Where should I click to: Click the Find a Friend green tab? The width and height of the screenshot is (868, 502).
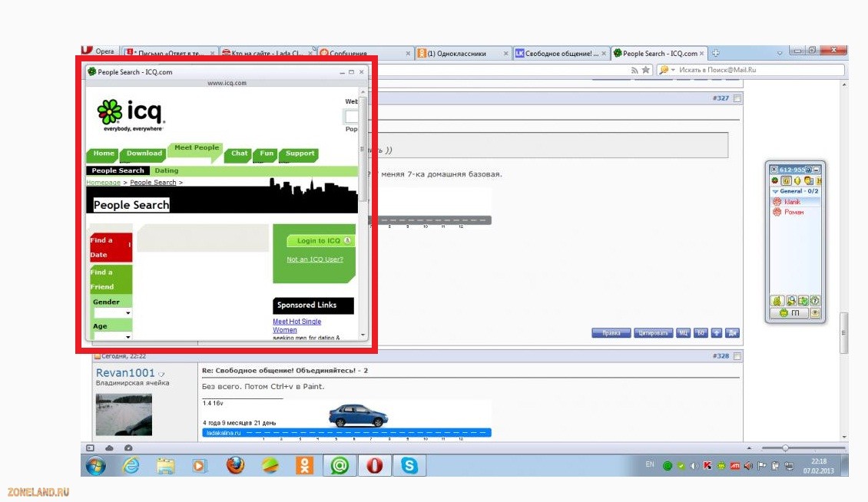(111, 279)
